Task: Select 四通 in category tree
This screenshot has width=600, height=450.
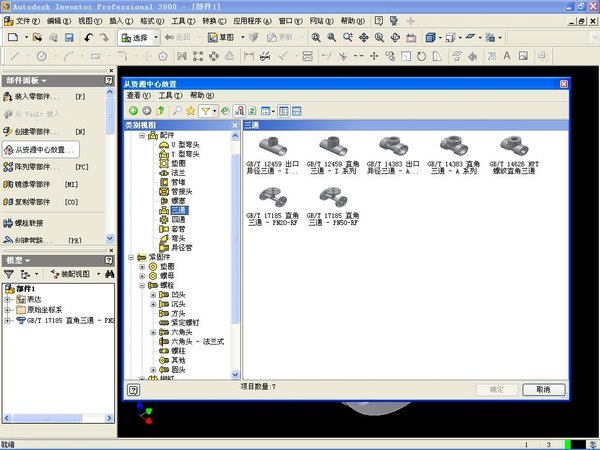Action: pos(178,220)
